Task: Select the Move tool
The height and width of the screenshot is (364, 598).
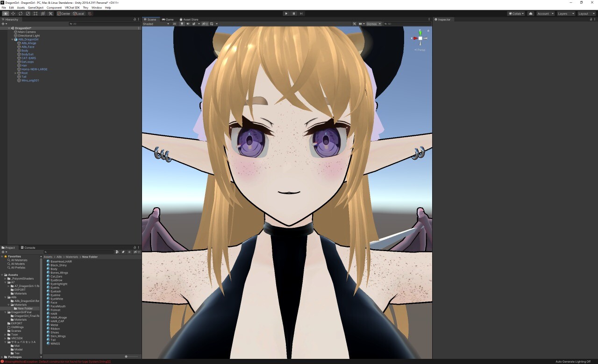Action: 13,14
